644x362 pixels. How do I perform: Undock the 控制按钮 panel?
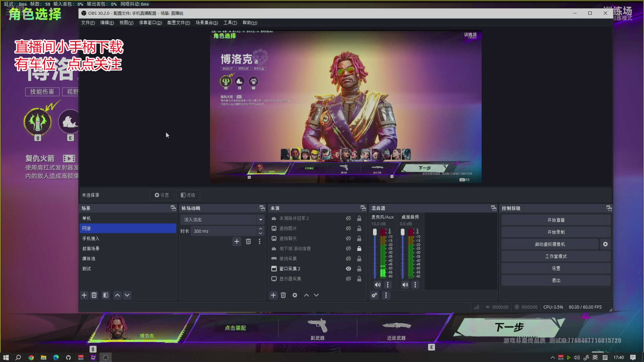609,208
